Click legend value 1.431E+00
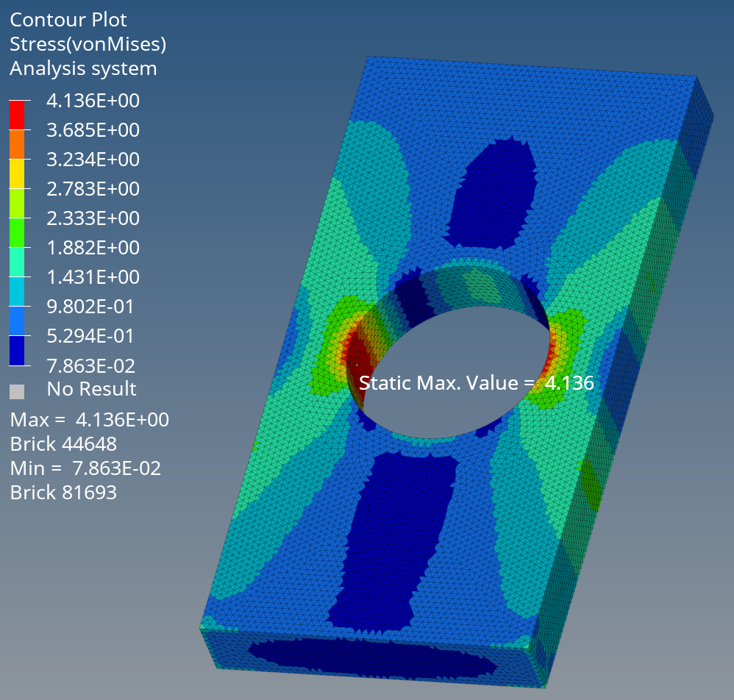Image resolution: width=734 pixels, height=700 pixels. pos(93,277)
